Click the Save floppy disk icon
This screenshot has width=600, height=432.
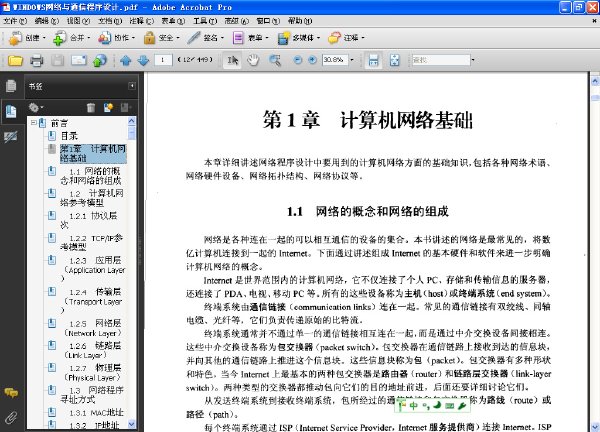click(x=58, y=60)
